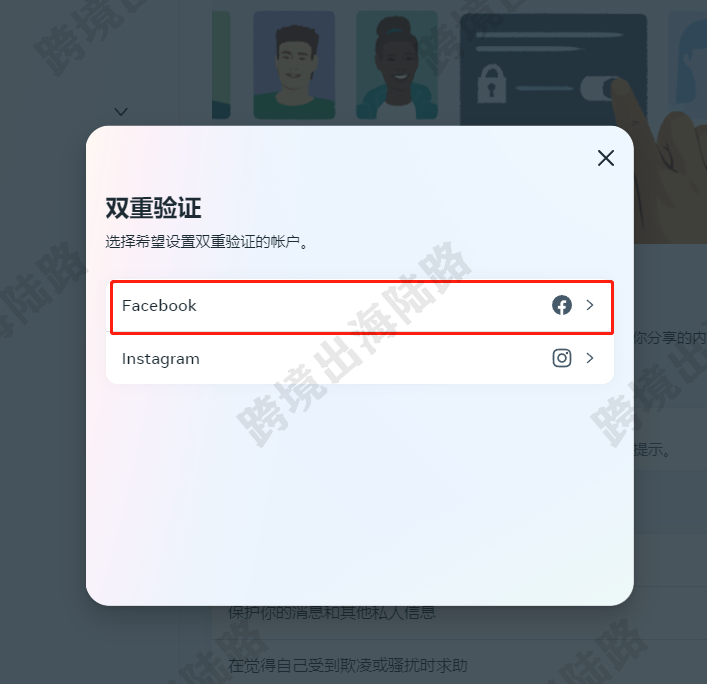Click the partially hidden green card on the left
Viewport: 707px width, 684px height.
tap(221, 65)
